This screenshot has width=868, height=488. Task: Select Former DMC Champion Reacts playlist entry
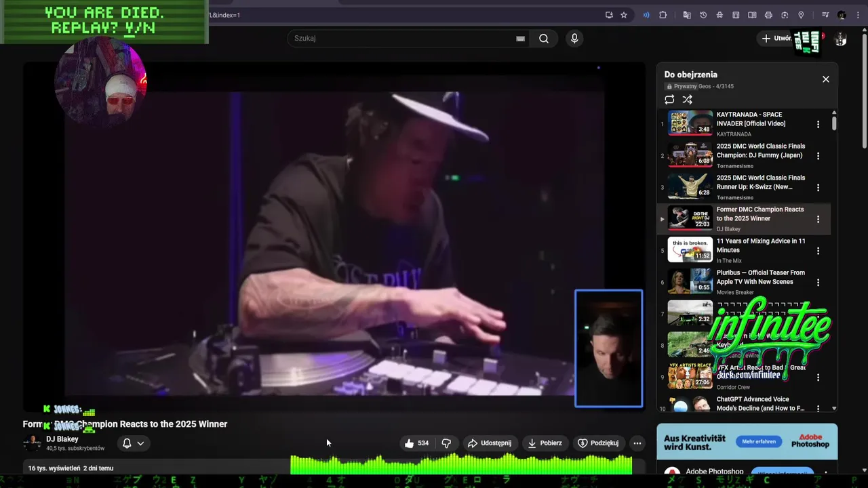pyautogui.click(x=744, y=219)
